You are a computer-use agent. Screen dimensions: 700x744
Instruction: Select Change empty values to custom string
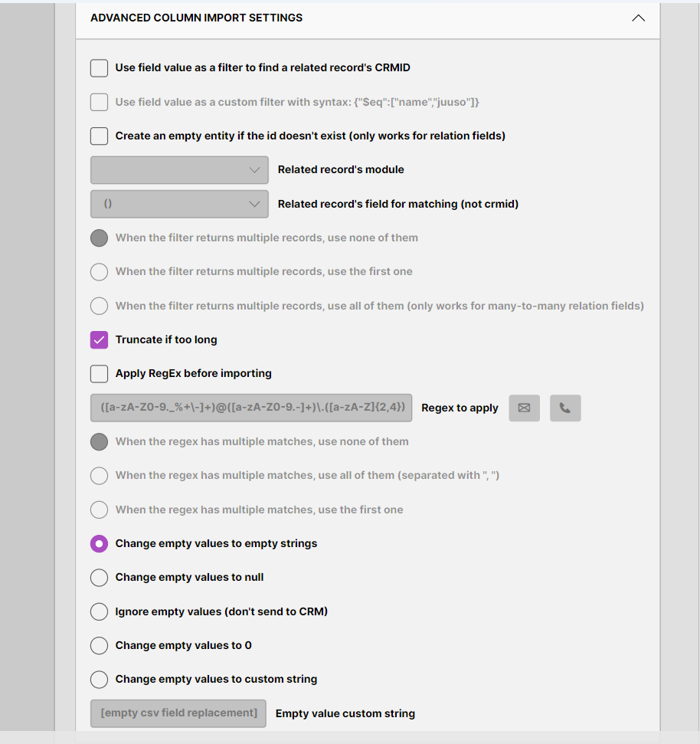(x=99, y=680)
